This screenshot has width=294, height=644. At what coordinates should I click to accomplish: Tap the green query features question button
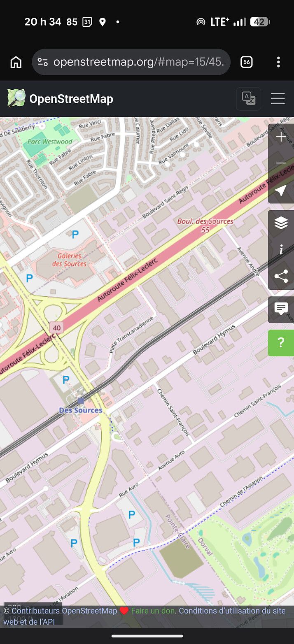pos(281,343)
